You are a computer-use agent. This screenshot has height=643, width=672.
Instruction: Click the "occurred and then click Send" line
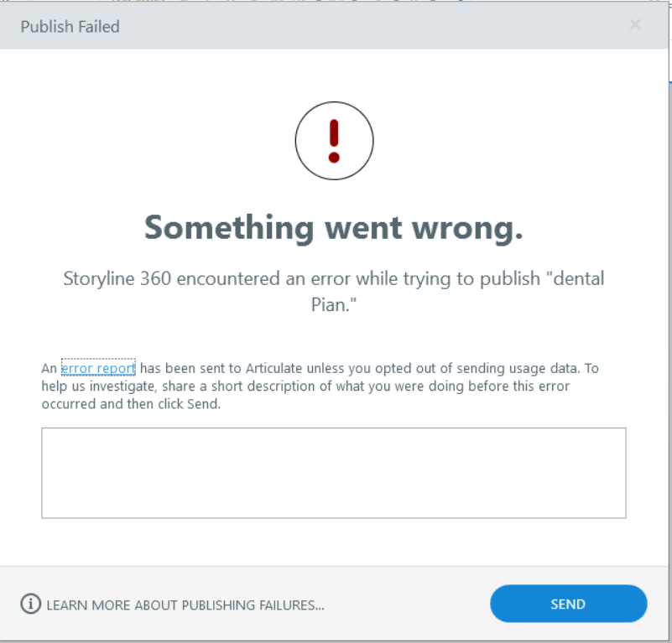(131, 403)
